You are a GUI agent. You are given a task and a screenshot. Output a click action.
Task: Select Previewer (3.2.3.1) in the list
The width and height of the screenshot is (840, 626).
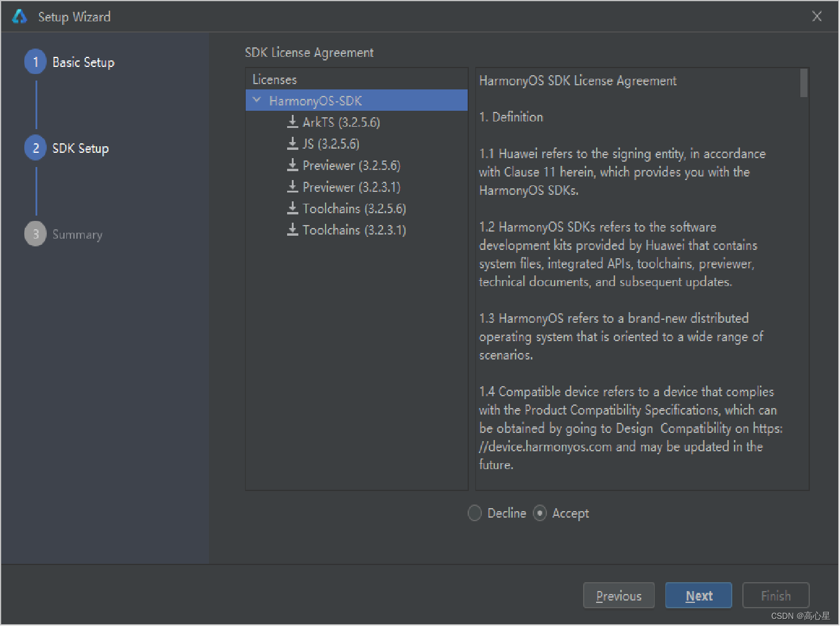coord(352,187)
